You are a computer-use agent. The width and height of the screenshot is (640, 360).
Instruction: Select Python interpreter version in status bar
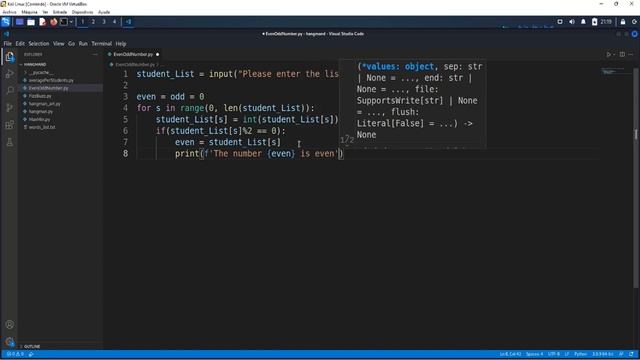602,354
